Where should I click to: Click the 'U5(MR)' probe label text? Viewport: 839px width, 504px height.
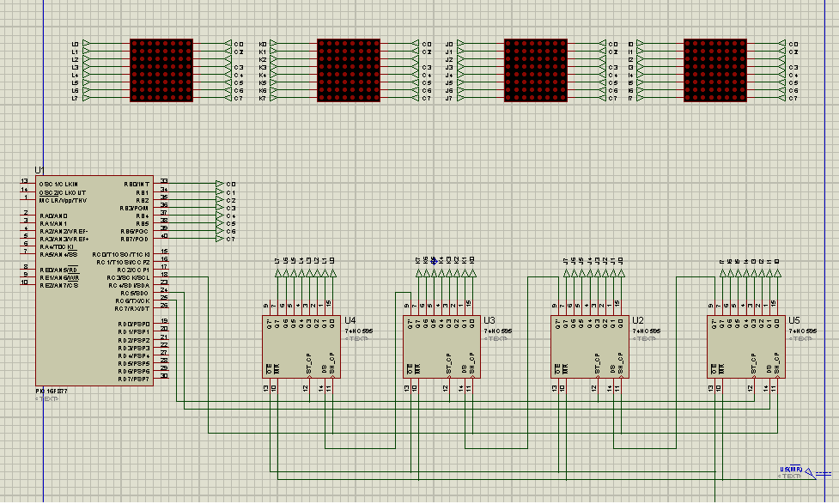point(791,469)
